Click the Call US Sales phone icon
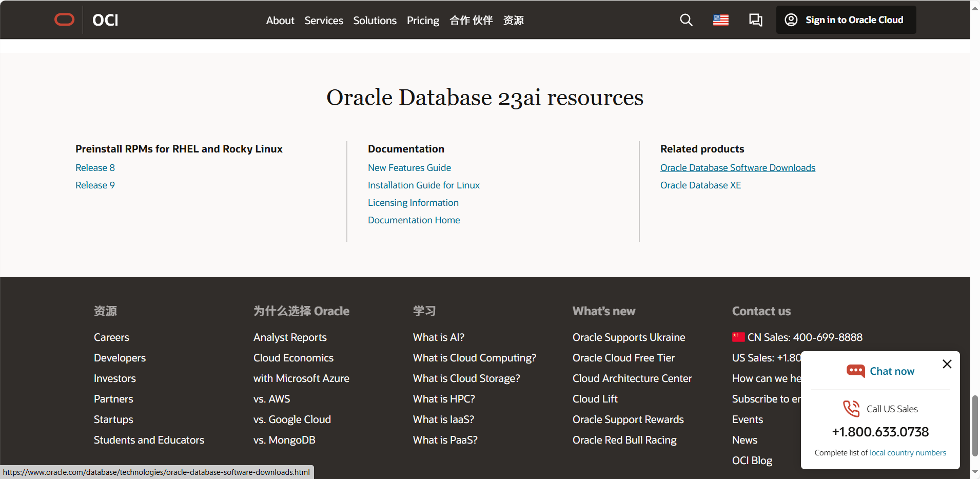 tap(851, 409)
